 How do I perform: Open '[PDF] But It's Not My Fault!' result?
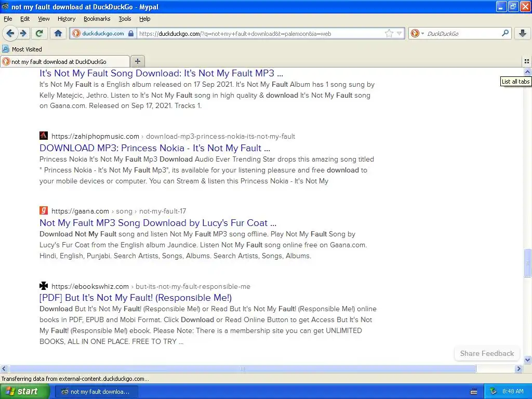coord(136,298)
